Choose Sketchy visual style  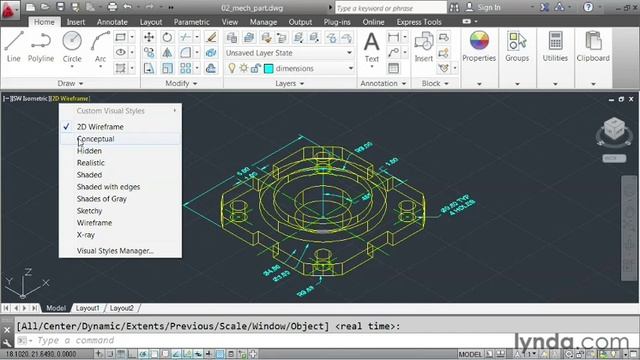[x=120, y=211]
